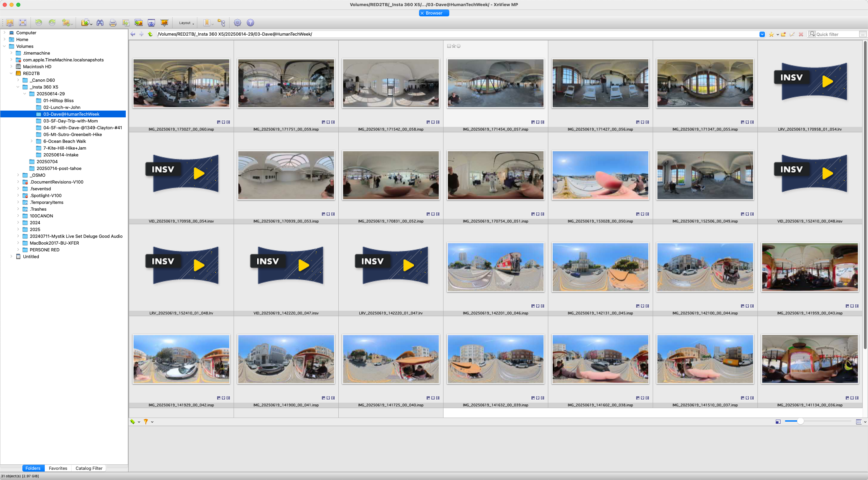Select the Find files binoculars icon
Image resolution: width=868 pixels, height=480 pixels.
click(x=100, y=22)
